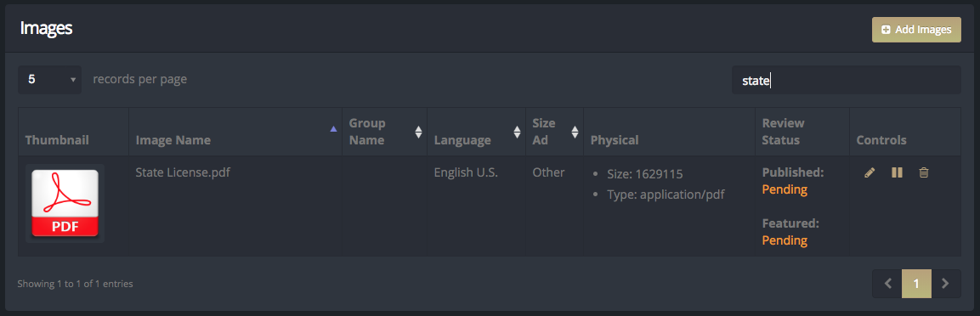Screen dimensions: 980x316
Task: Click the Images panel heading
Action: tap(46, 28)
